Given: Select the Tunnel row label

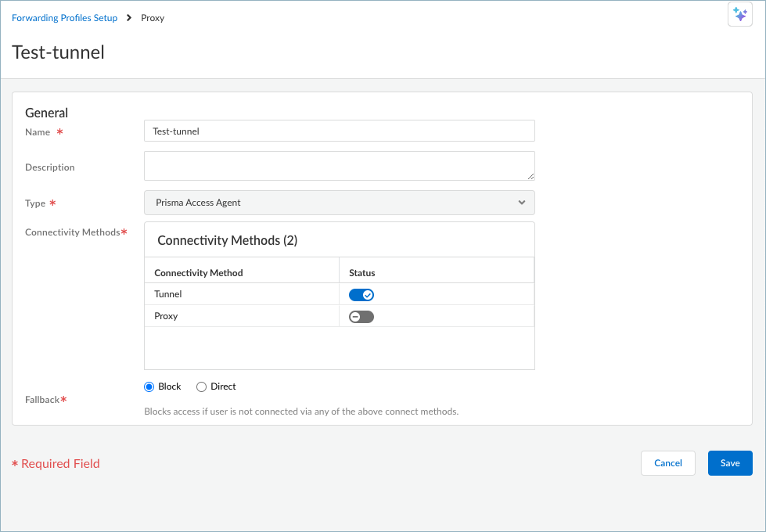Looking at the screenshot, I should click(x=168, y=294).
